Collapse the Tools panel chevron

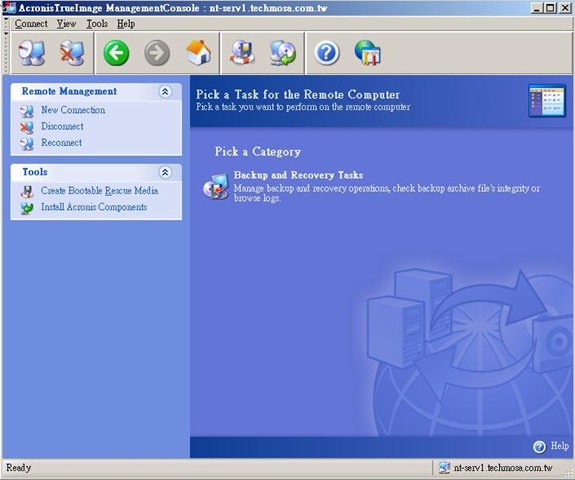click(x=165, y=172)
